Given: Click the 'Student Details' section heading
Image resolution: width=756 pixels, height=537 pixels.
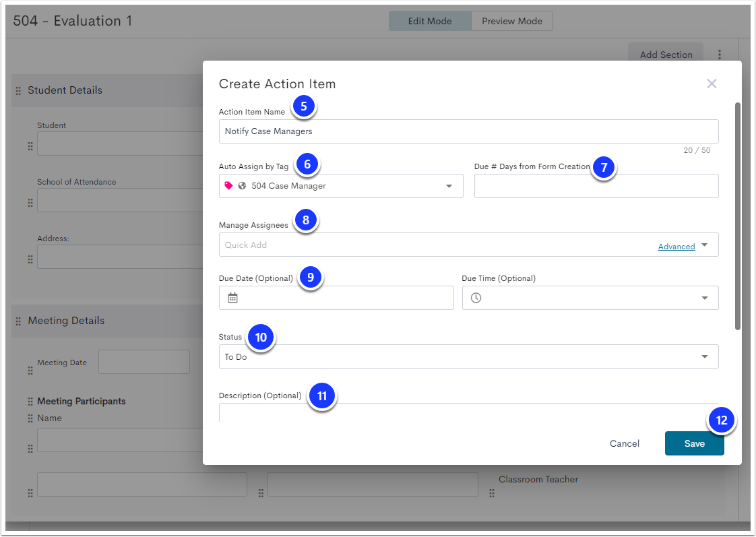Looking at the screenshot, I should pyautogui.click(x=65, y=90).
